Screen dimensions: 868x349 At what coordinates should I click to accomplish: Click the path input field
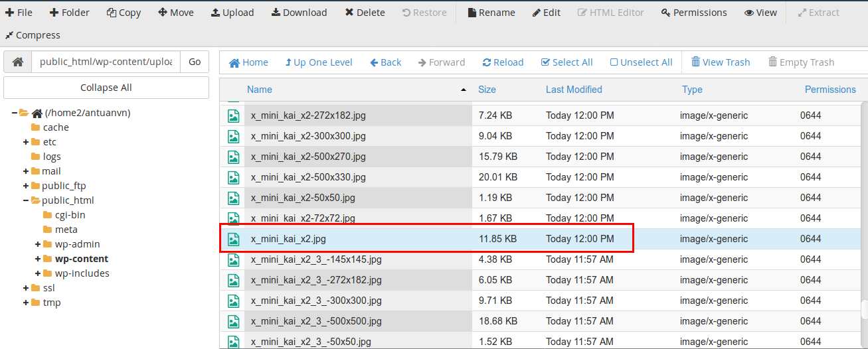tap(106, 62)
